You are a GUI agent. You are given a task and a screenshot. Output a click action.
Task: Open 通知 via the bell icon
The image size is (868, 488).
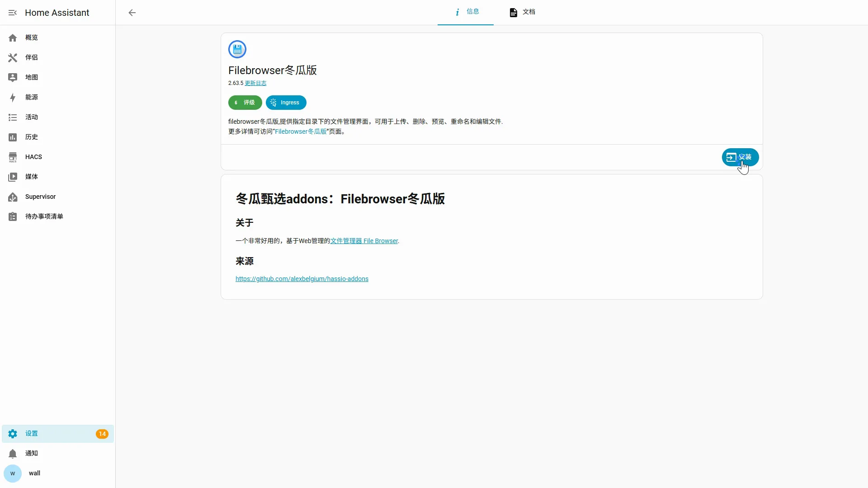pyautogui.click(x=13, y=454)
